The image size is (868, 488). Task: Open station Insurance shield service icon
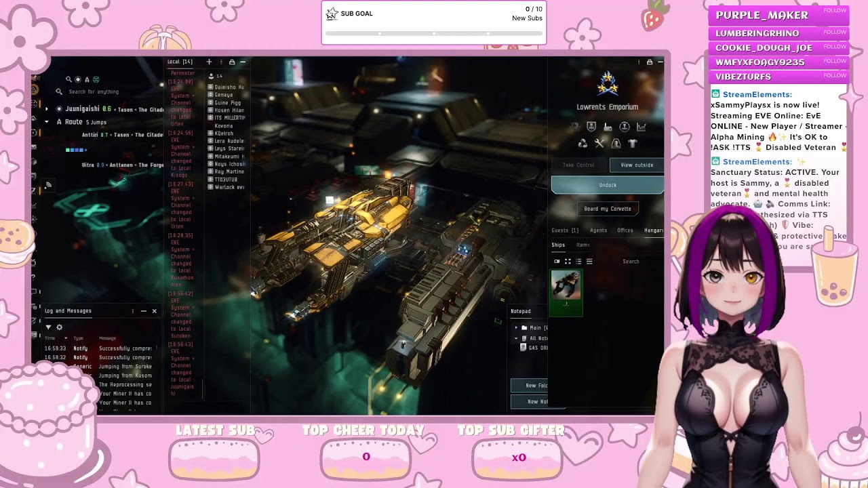pos(591,127)
